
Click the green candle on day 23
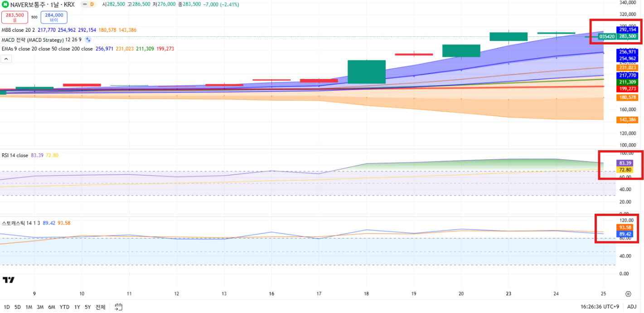coord(508,37)
